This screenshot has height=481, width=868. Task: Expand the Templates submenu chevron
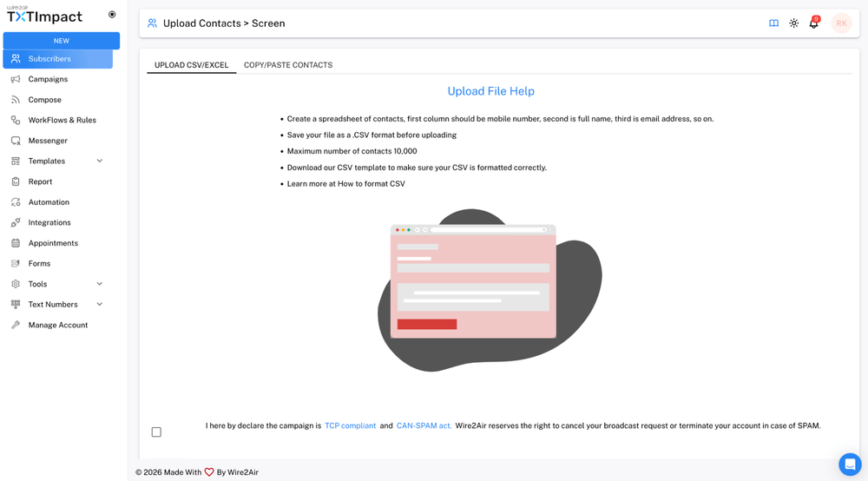(100, 161)
